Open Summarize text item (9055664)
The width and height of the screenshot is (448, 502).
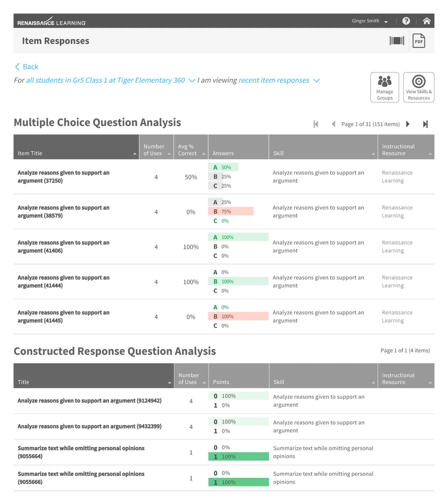point(81,452)
